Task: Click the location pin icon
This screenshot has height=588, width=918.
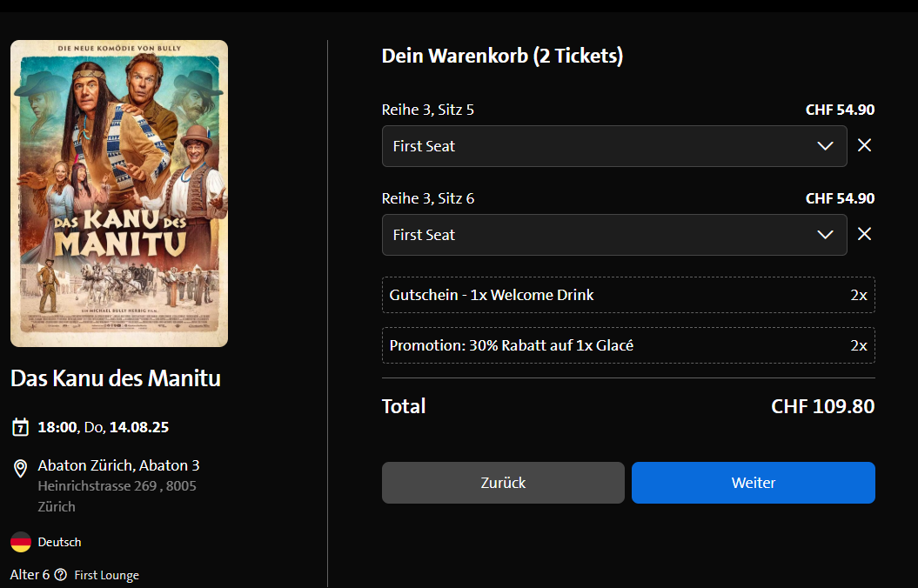Action: (x=20, y=470)
